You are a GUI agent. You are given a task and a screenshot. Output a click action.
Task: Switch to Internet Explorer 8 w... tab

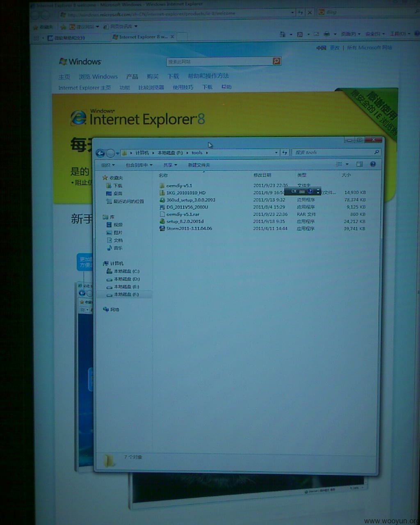pyautogui.click(x=144, y=37)
